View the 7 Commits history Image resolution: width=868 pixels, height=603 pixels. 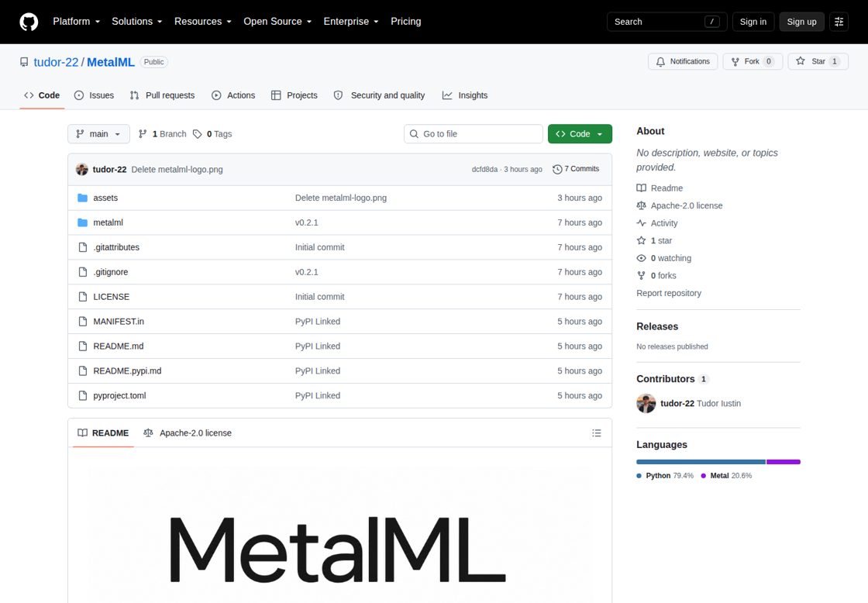pyautogui.click(x=576, y=169)
